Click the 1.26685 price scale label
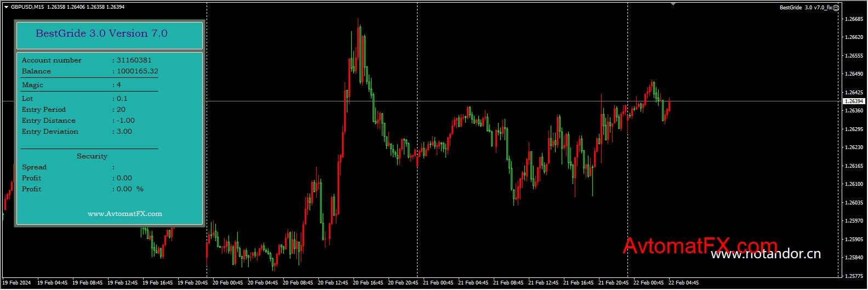The height and width of the screenshot is (290, 868). [x=854, y=19]
